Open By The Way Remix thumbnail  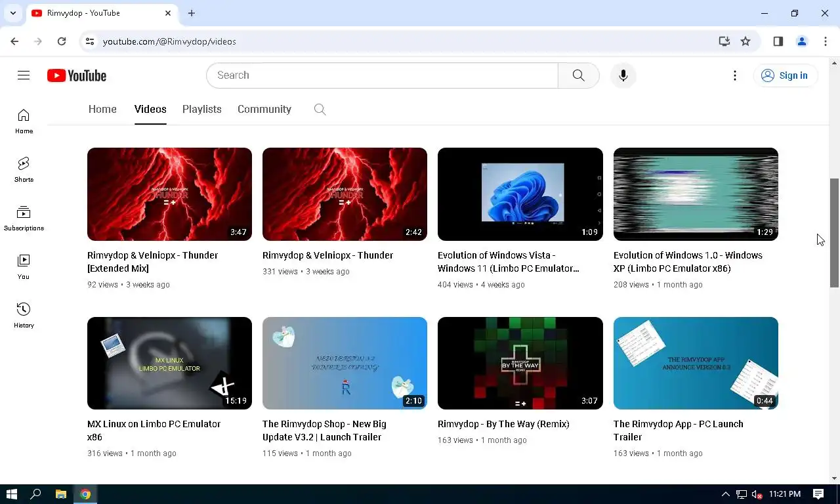click(520, 364)
